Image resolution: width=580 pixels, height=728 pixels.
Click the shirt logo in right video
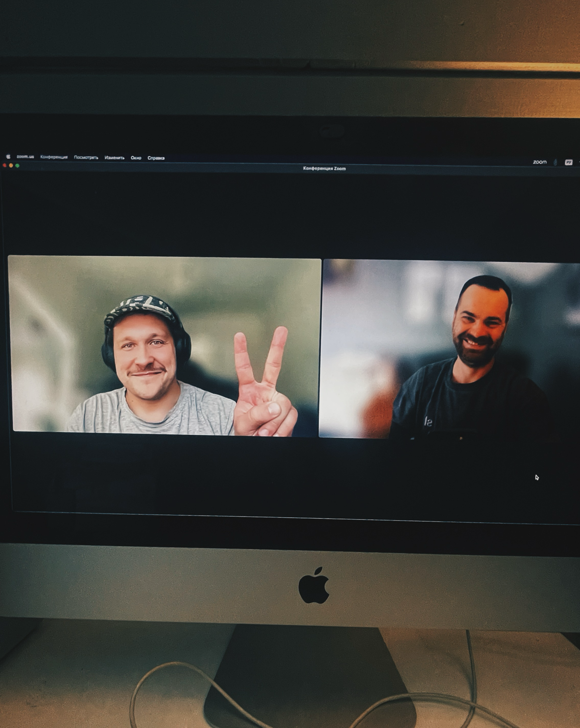pos(428,422)
